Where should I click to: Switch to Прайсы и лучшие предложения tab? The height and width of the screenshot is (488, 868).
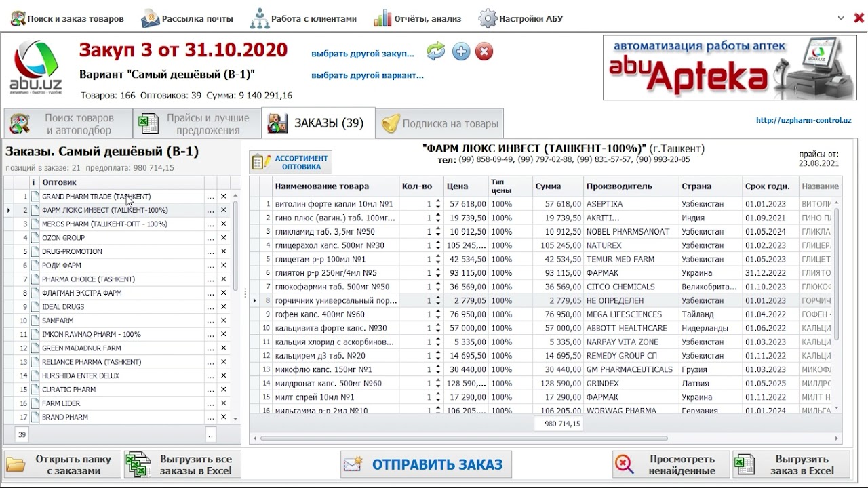pos(197,123)
